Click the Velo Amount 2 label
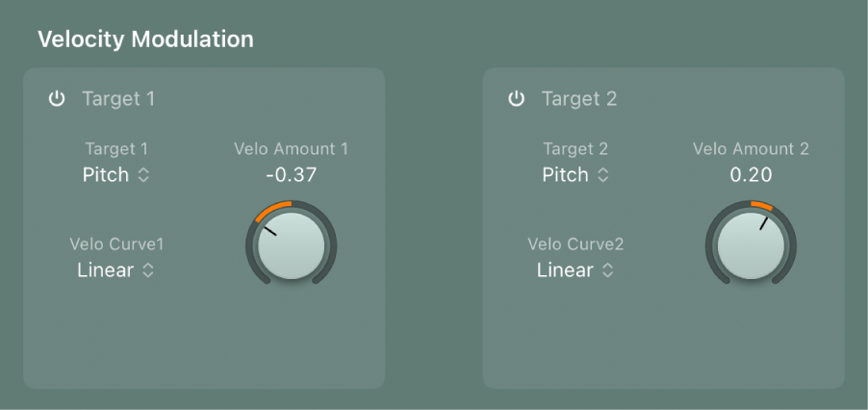868x410 pixels. tap(751, 149)
